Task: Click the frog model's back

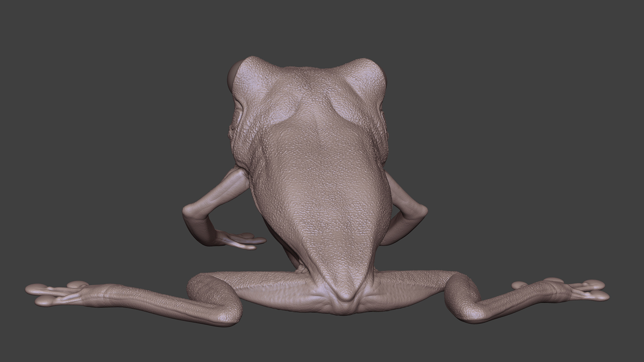Action: [322, 201]
